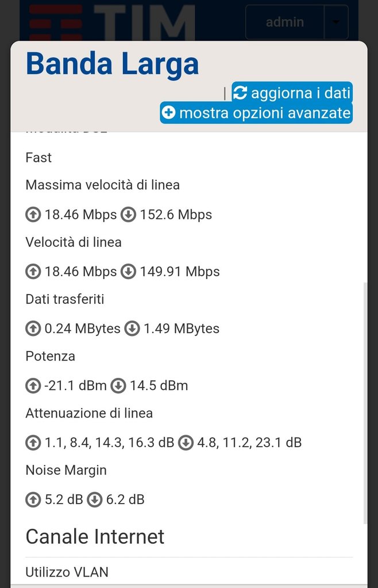The image size is (378, 588).
Task: Click the Banda Larga panel scrollbar
Action: coord(365,402)
